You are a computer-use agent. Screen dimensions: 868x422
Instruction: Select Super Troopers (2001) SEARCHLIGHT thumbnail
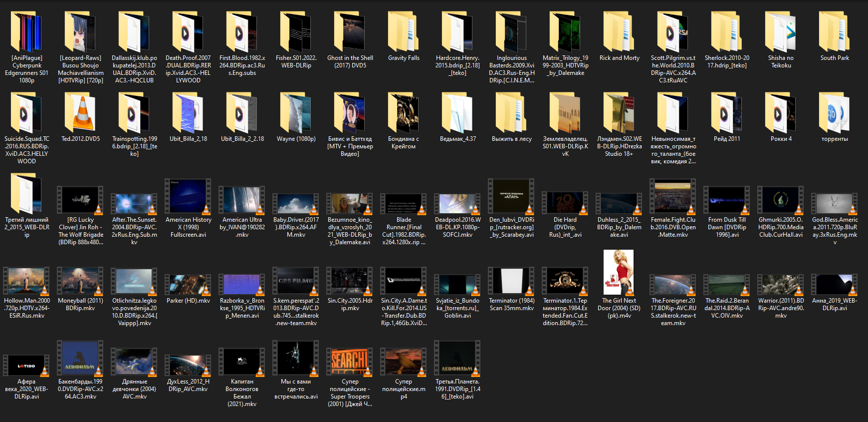click(x=350, y=362)
